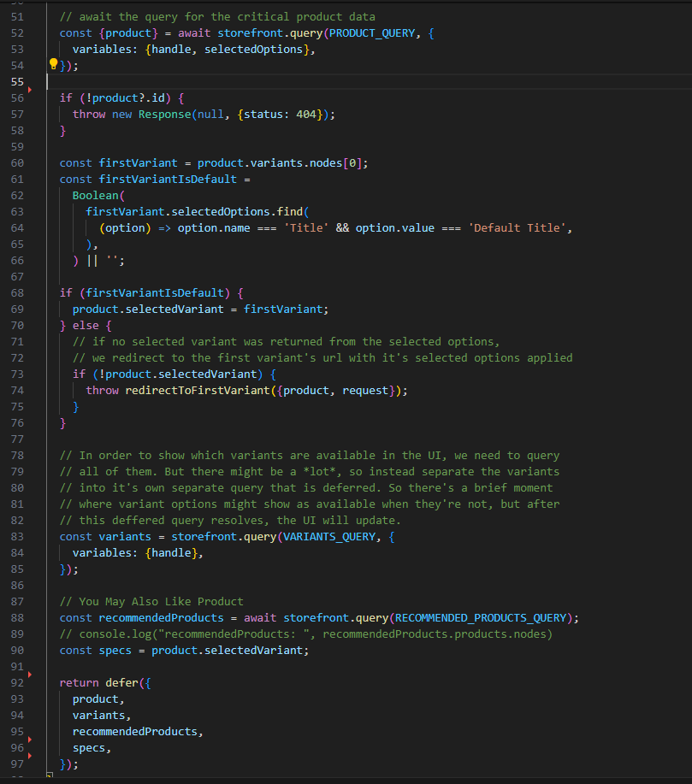
Task: Click 'product,' on line 93
Action: click(98, 699)
